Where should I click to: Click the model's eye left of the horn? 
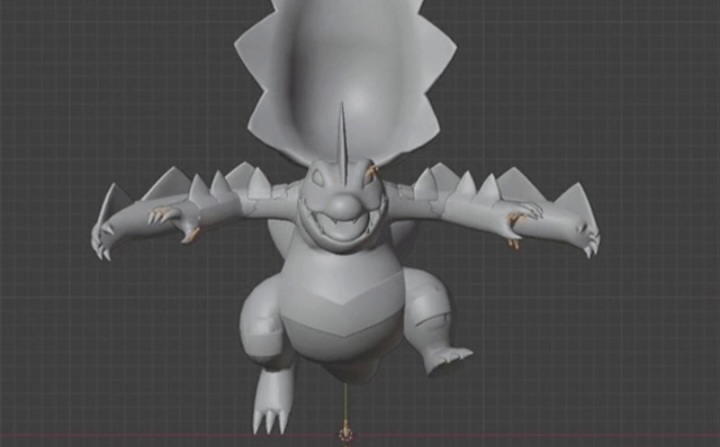[318, 179]
